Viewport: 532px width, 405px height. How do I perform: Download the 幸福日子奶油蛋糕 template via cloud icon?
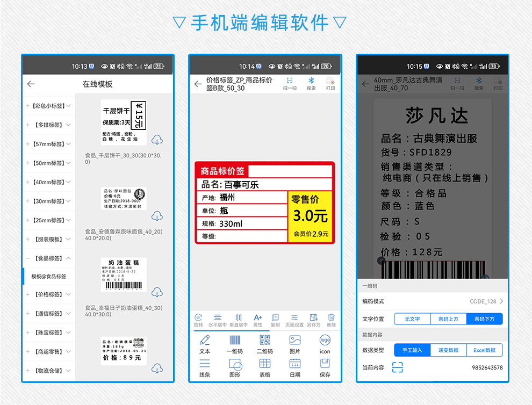point(157,292)
